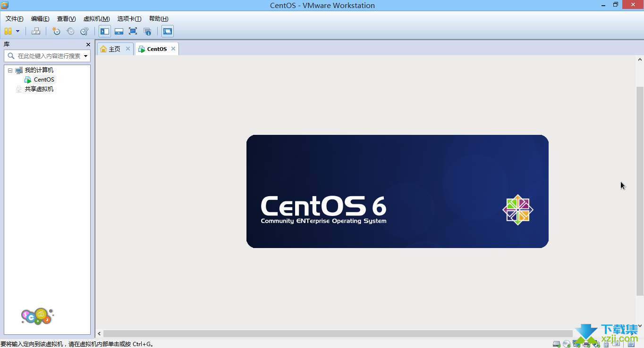Screen dimensions: 644x348
Task: Click the monitor icon beside 我的计算机
Action: point(19,70)
